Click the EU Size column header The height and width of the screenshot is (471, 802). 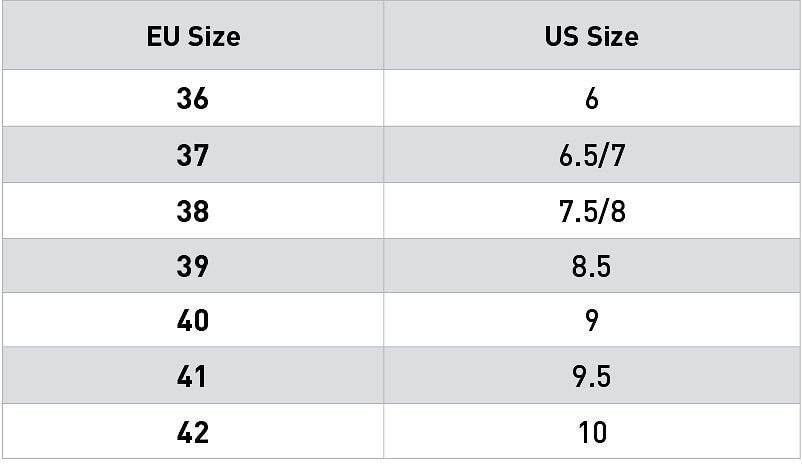click(x=193, y=38)
